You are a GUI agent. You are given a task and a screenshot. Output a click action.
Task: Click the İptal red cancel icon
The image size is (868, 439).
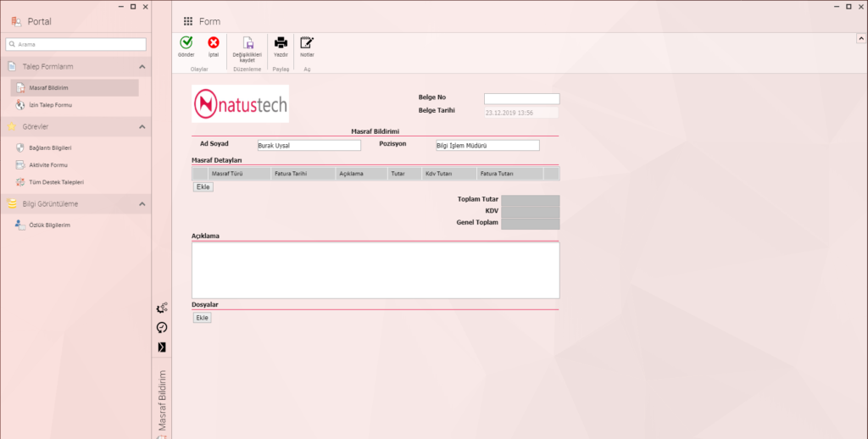(x=213, y=42)
